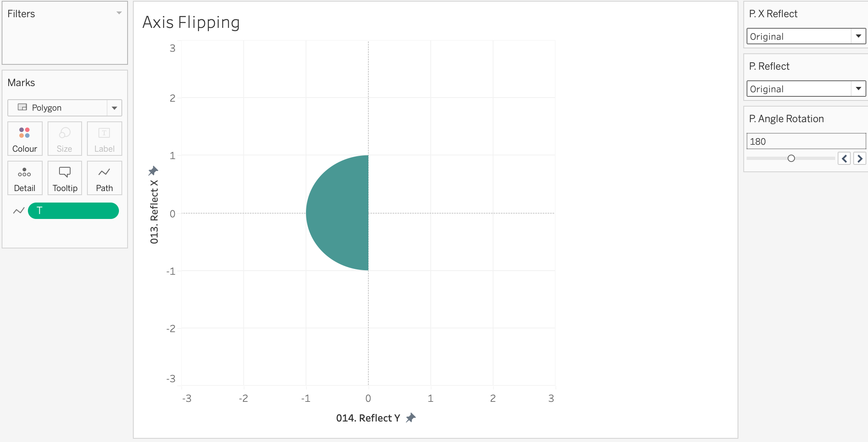Decrease angle rotation with left arrow
Screen dimensions: 868x442
pos(844,158)
